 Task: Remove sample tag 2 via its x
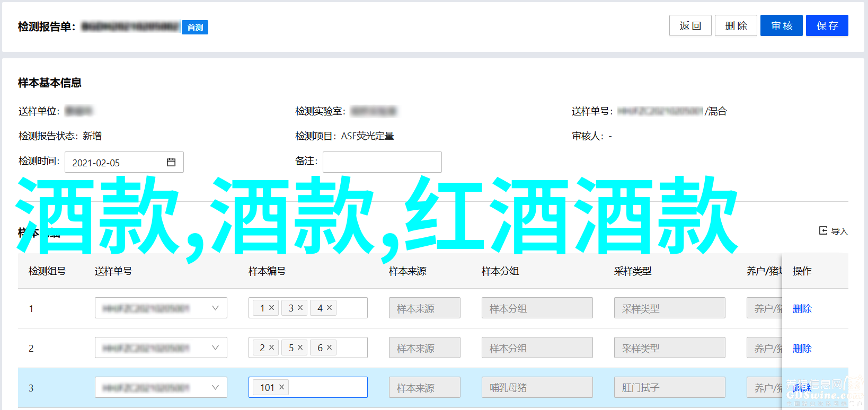tap(271, 347)
